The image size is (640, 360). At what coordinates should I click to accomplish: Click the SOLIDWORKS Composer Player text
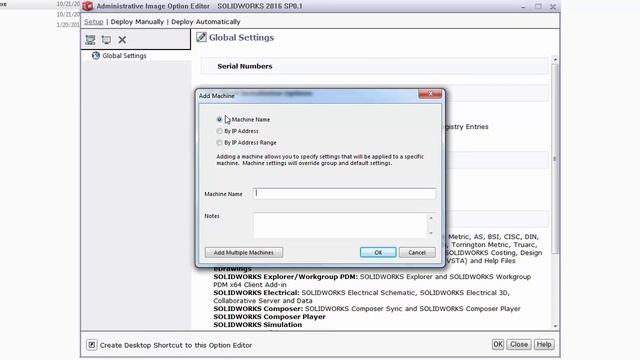(269, 317)
